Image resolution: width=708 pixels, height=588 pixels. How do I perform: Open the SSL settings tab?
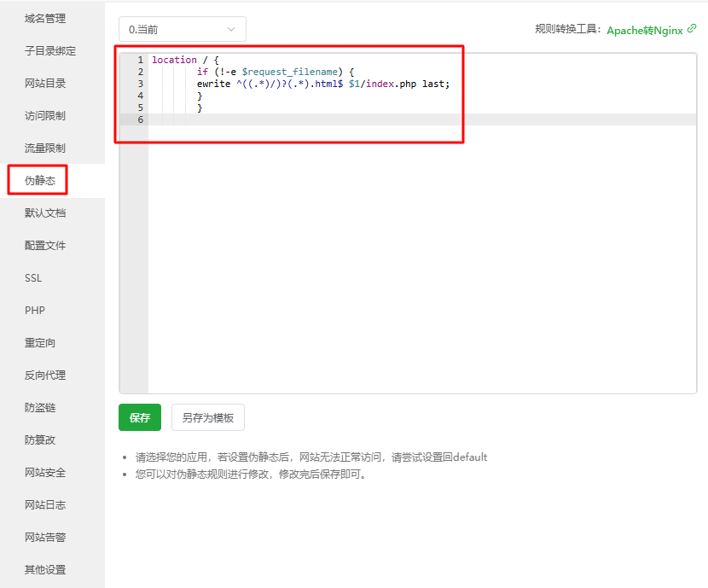pos(33,277)
